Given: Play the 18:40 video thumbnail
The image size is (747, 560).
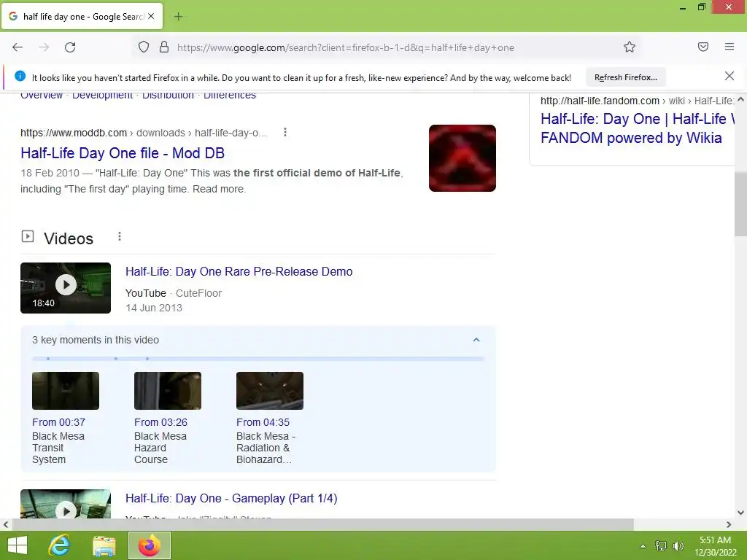Looking at the screenshot, I should [66, 287].
